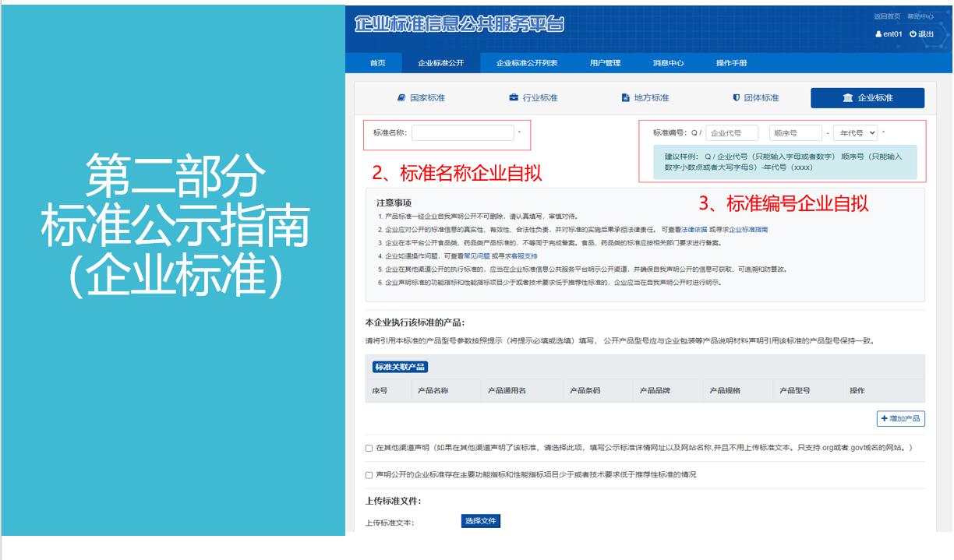Click the 企业代号 input field
Viewport: 954px width, 560px height.
(732, 133)
